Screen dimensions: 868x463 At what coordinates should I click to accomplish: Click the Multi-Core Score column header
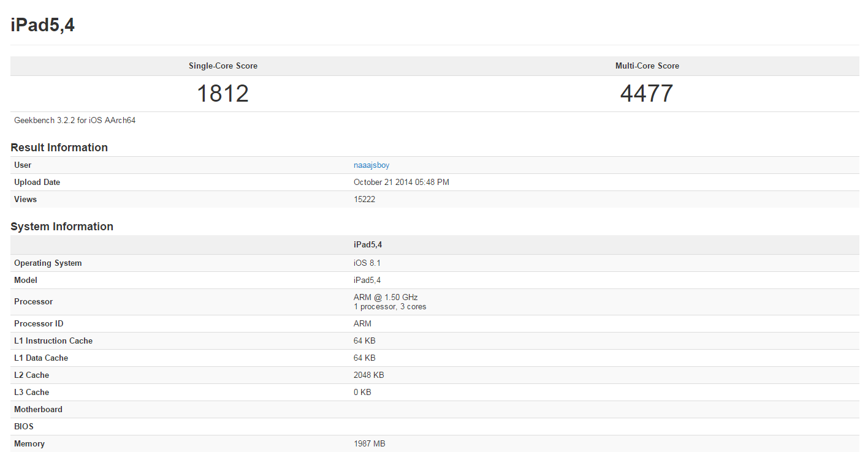tap(647, 66)
